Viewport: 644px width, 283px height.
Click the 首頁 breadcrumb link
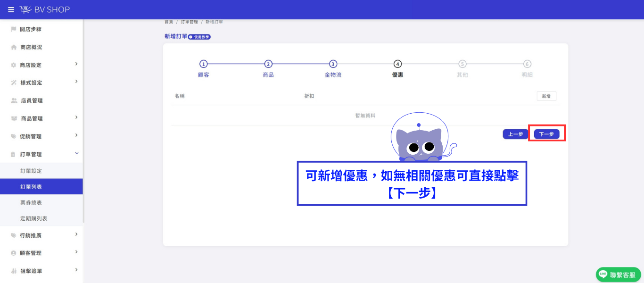169,22
